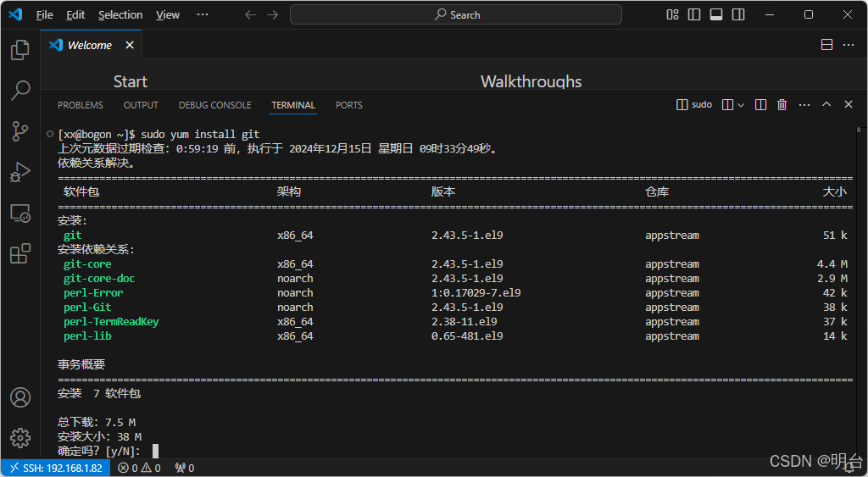Click the perl-Git package name

click(87, 307)
